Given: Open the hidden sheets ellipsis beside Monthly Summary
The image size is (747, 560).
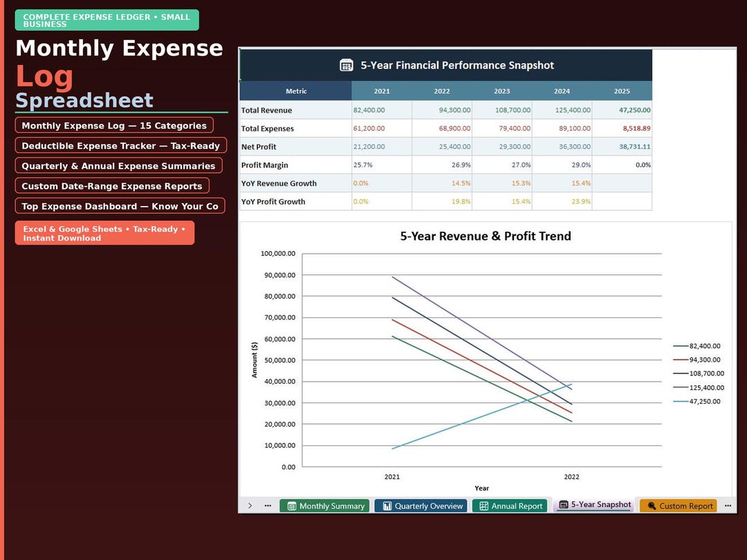Looking at the screenshot, I should (x=268, y=505).
